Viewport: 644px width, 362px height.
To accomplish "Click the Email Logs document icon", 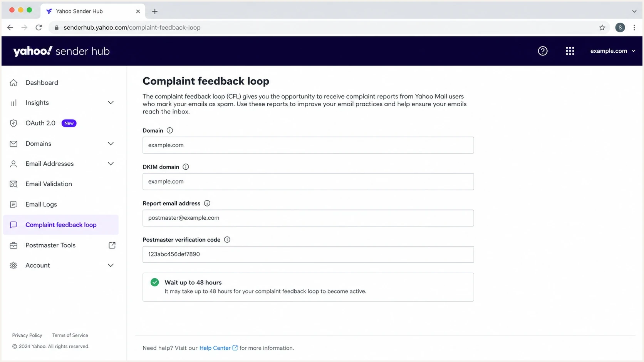I will coord(13,204).
